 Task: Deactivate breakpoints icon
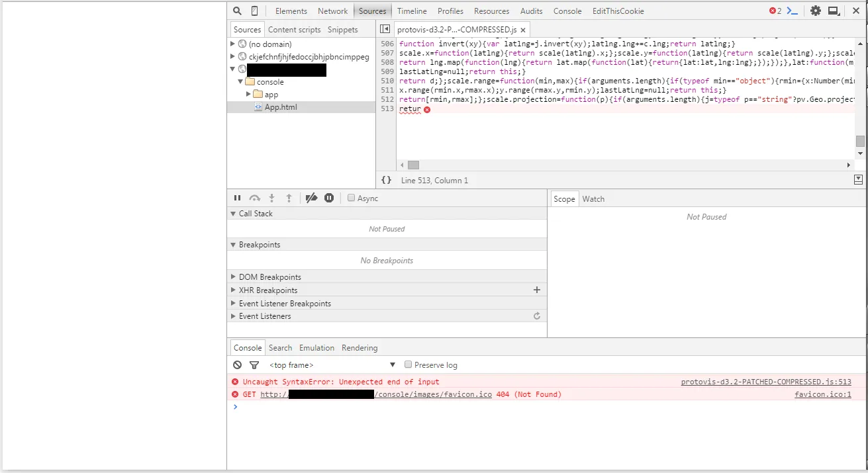tap(311, 198)
